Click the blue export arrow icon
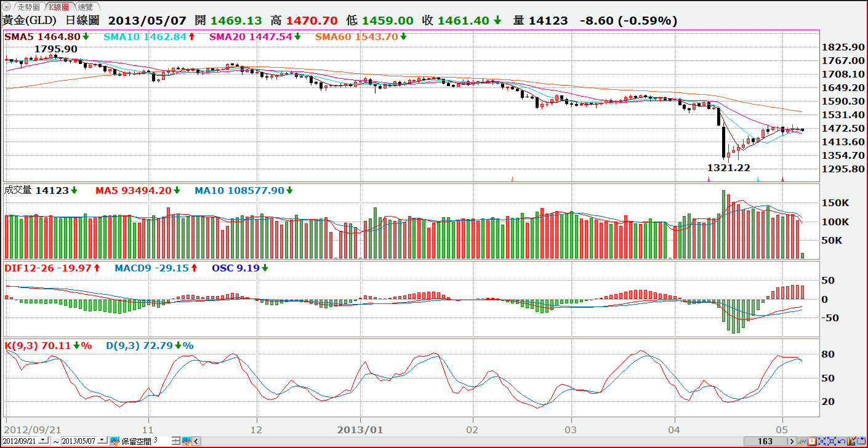 coord(861,441)
